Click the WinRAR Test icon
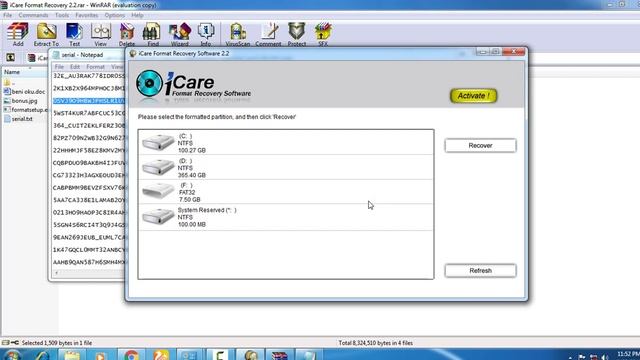This screenshot has width=640, height=360. [x=74, y=34]
